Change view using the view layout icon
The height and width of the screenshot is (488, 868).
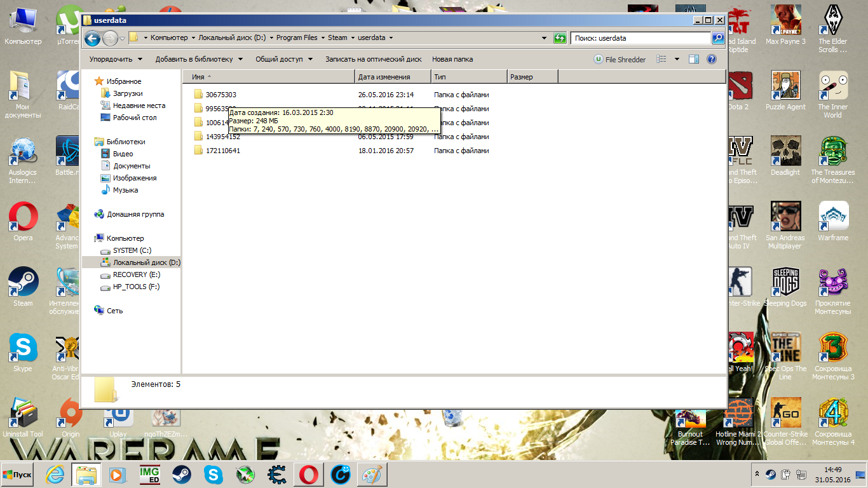(x=661, y=59)
